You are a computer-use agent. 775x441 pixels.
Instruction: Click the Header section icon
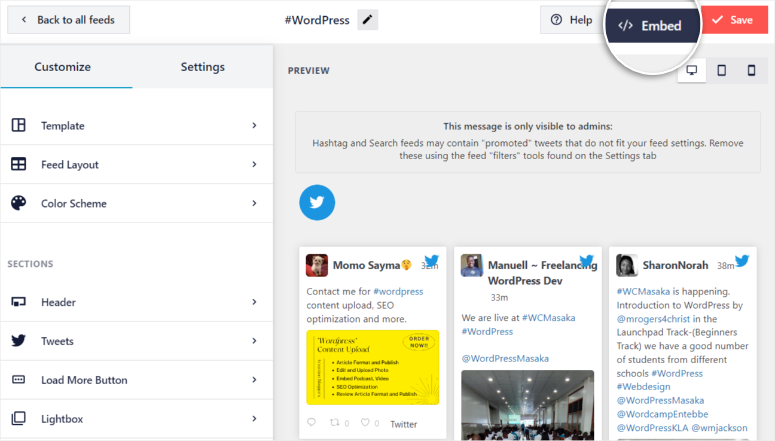pyautogui.click(x=19, y=302)
